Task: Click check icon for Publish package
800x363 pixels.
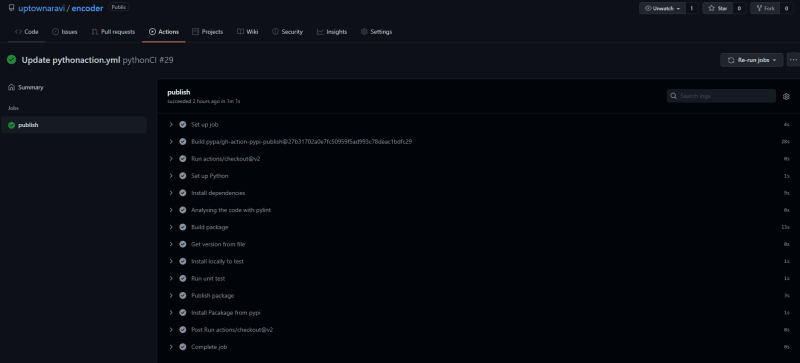Action: pos(183,296)
